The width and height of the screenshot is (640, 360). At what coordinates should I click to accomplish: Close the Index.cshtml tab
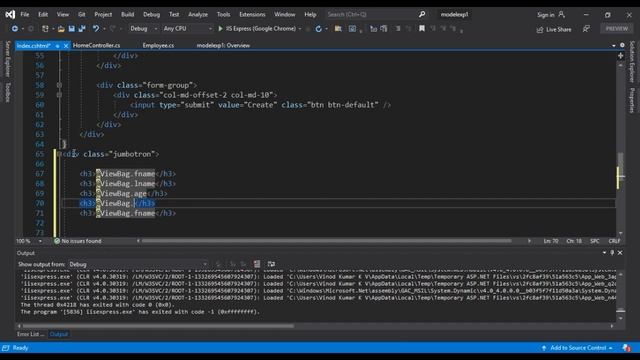click(x=66, y=46)
